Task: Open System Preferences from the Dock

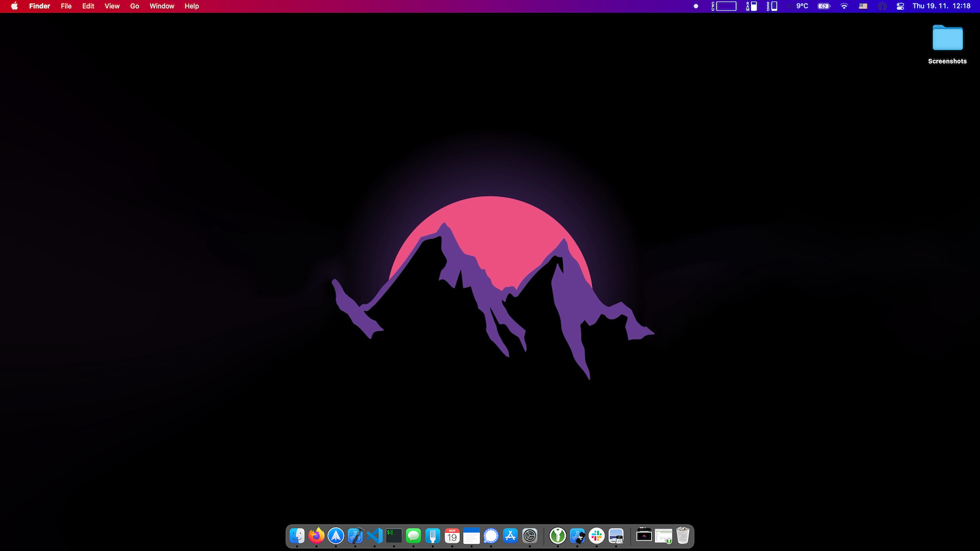Action: (529, 536)
